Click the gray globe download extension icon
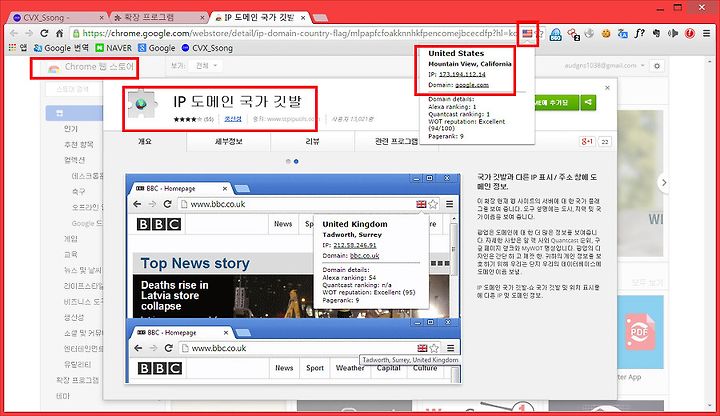Viewport: 720px width, 416px height. (590, 33)
